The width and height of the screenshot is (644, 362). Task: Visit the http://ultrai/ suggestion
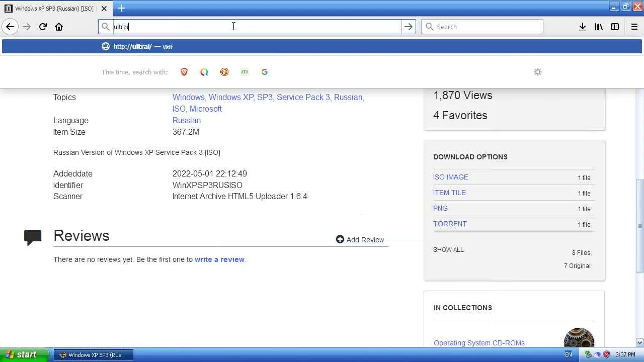coord(322,46)
